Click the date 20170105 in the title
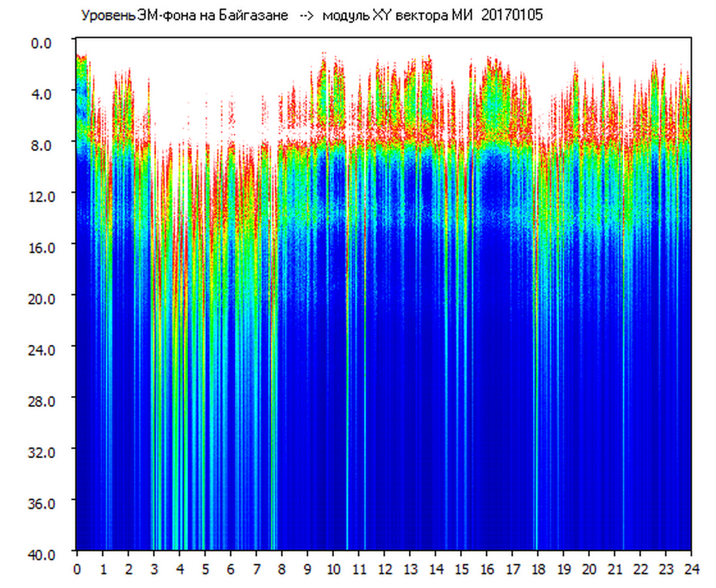Viewport: 716px width, 588px height. 512,16
